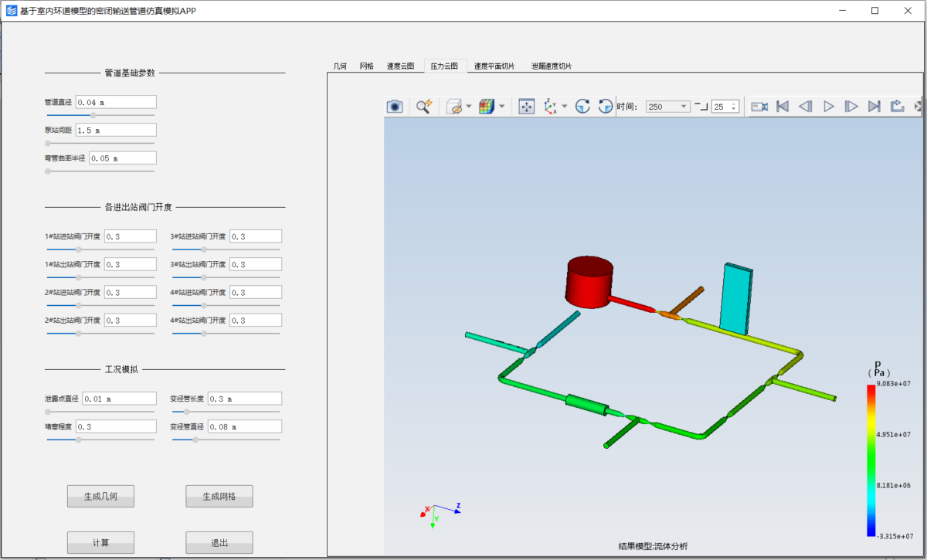This screenshot has height=560, width=927.
Task: Play the simulation animation
Action: pyautogui.click(x=829, y=107)
